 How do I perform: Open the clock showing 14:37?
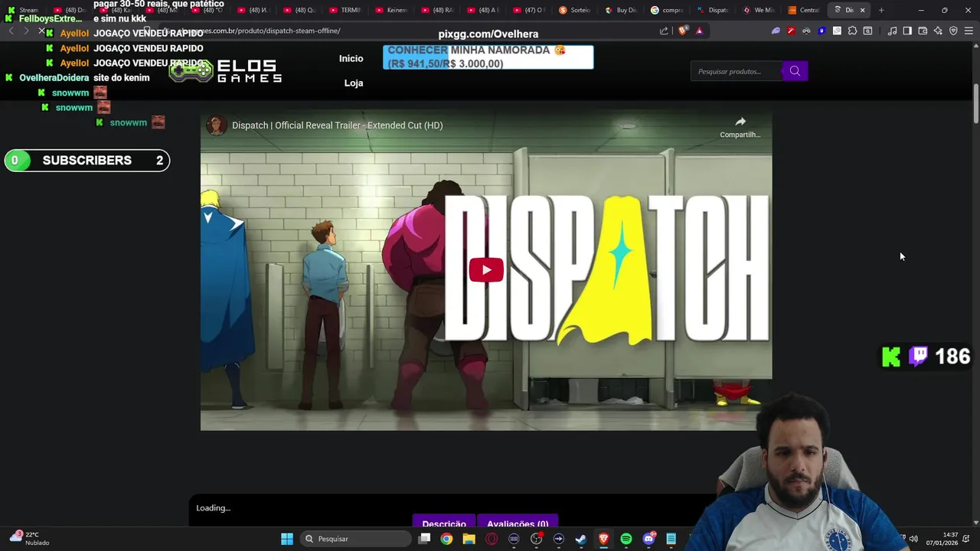click(942, 539)
